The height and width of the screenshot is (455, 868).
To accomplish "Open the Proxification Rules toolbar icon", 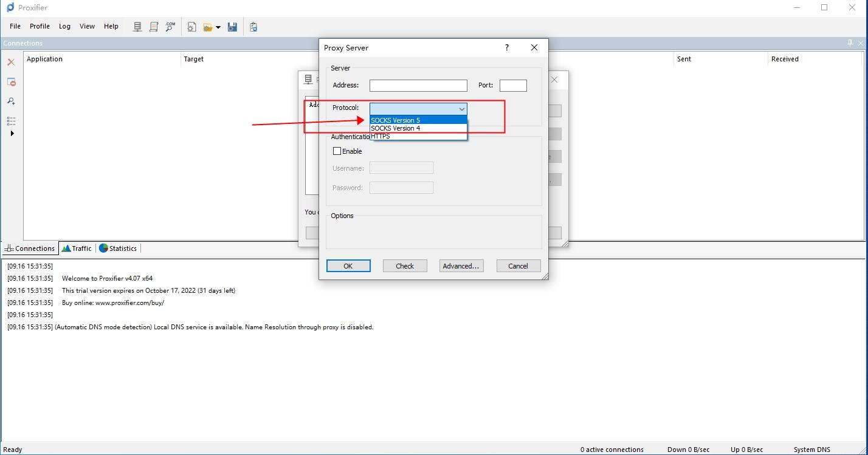I will [154, 27].
